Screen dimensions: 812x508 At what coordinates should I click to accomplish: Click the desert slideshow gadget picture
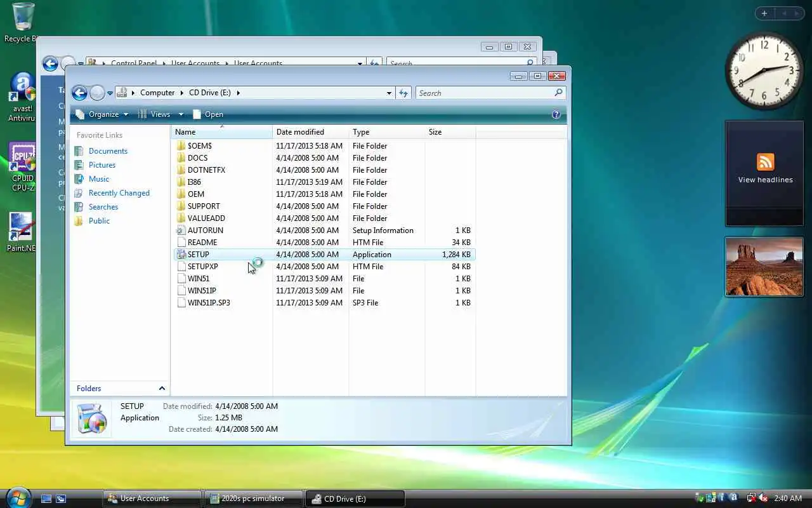[764, 267]
